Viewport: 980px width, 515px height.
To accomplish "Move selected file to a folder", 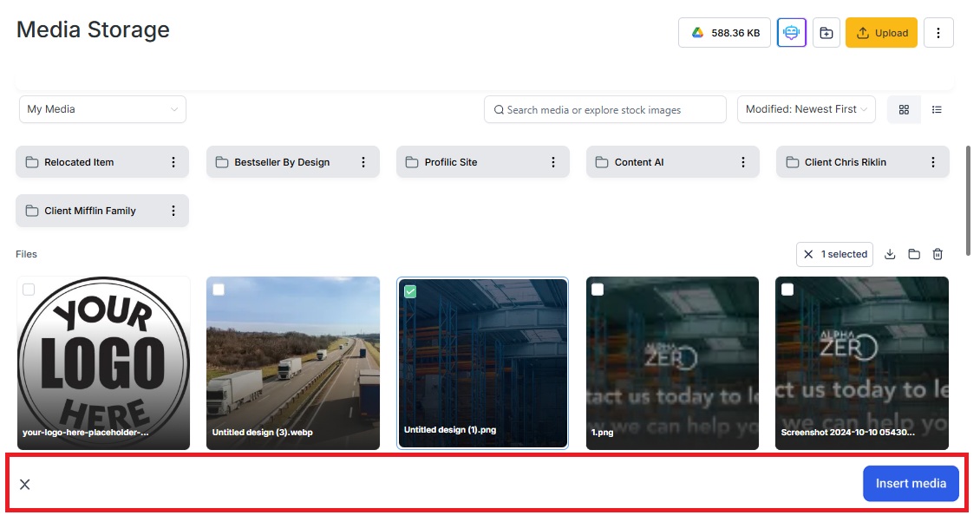I will coord(914,254).
